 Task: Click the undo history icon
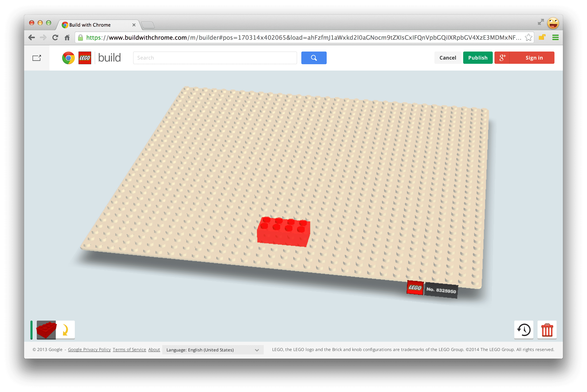click(524, 330)
